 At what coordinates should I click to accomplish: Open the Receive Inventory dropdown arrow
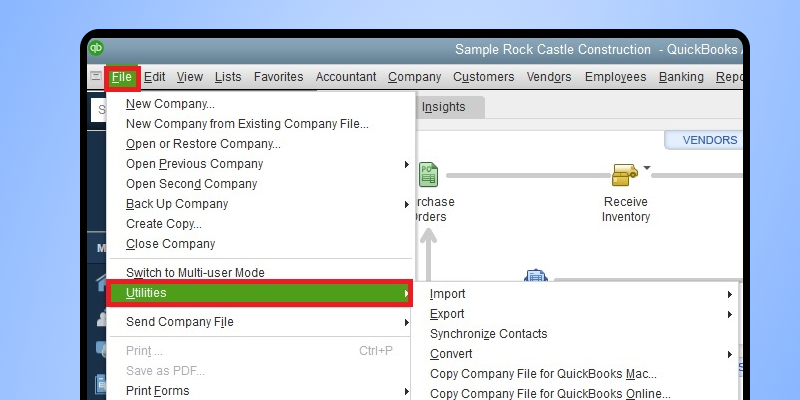(647, 168)
